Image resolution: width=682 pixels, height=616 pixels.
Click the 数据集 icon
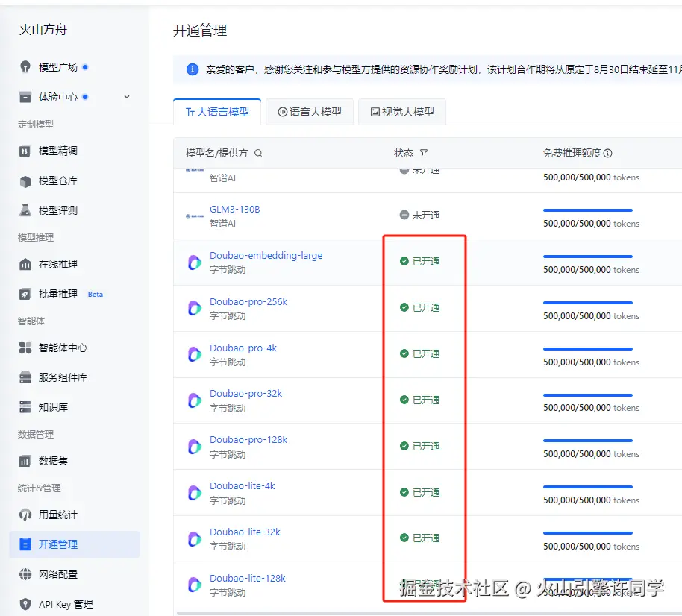click(25, 461)
